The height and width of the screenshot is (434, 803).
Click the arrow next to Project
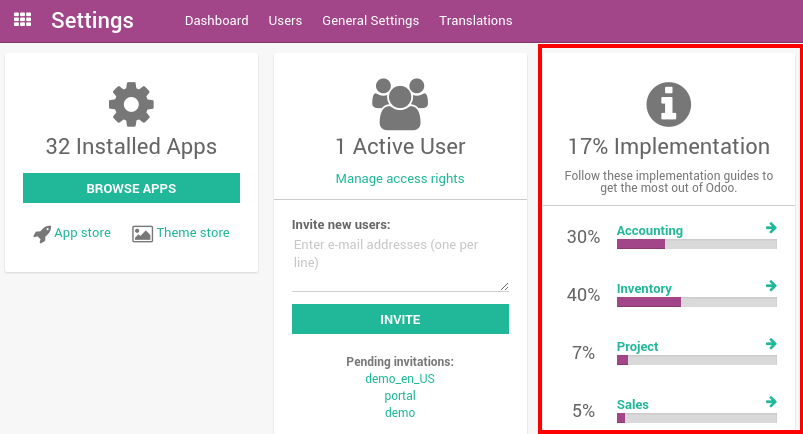771,345
